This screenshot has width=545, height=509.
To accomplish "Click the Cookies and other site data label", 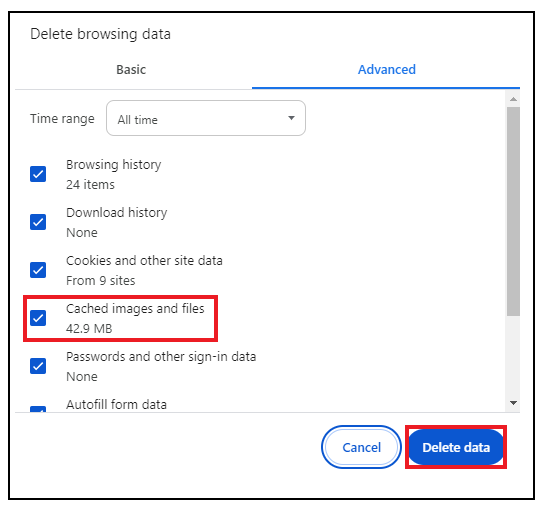I will [x=144, y=260].
